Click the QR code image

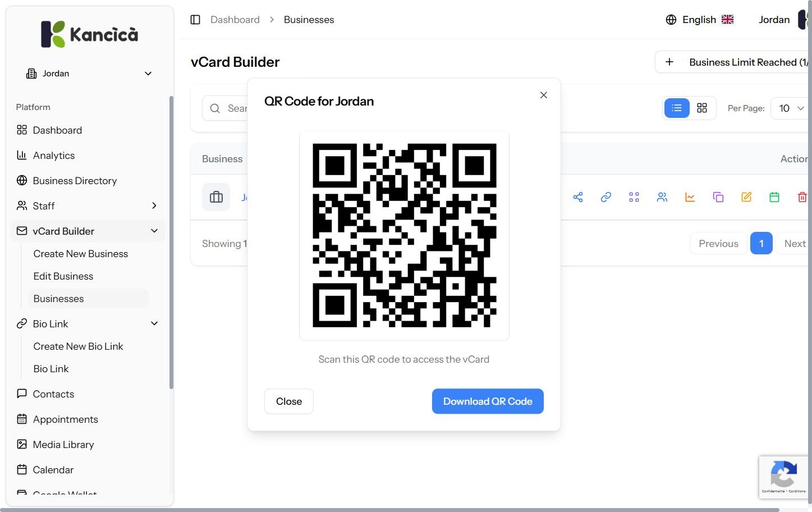(404, 236)
